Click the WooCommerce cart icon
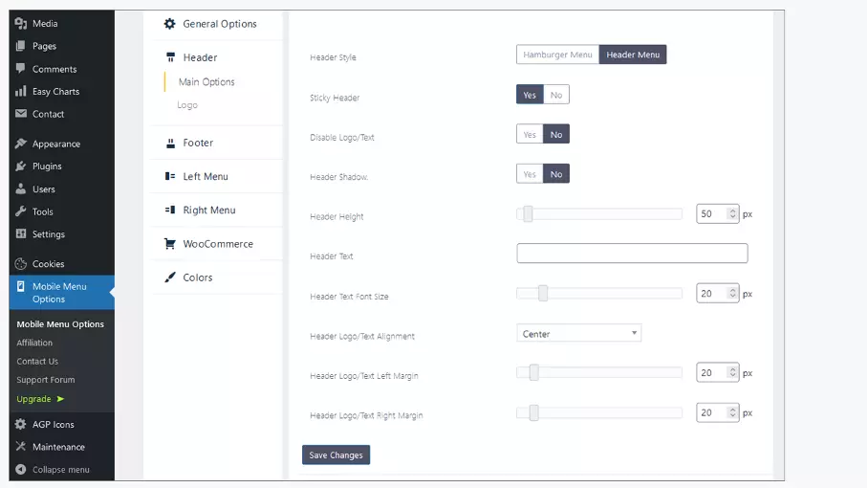 click(170, 244)
